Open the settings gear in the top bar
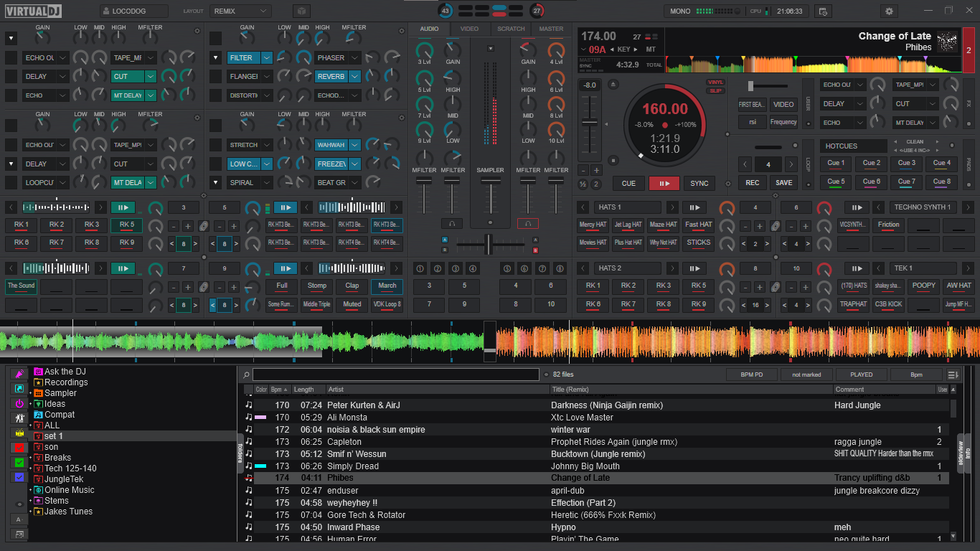 pos(890,11)
